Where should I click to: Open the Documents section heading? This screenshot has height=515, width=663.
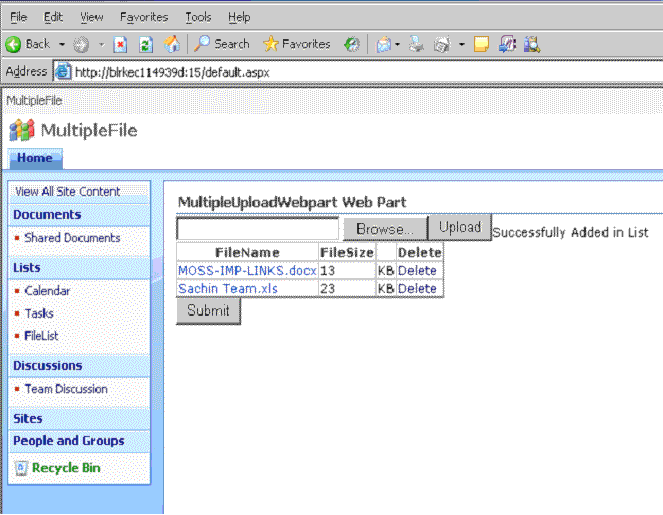coord(47,215)
